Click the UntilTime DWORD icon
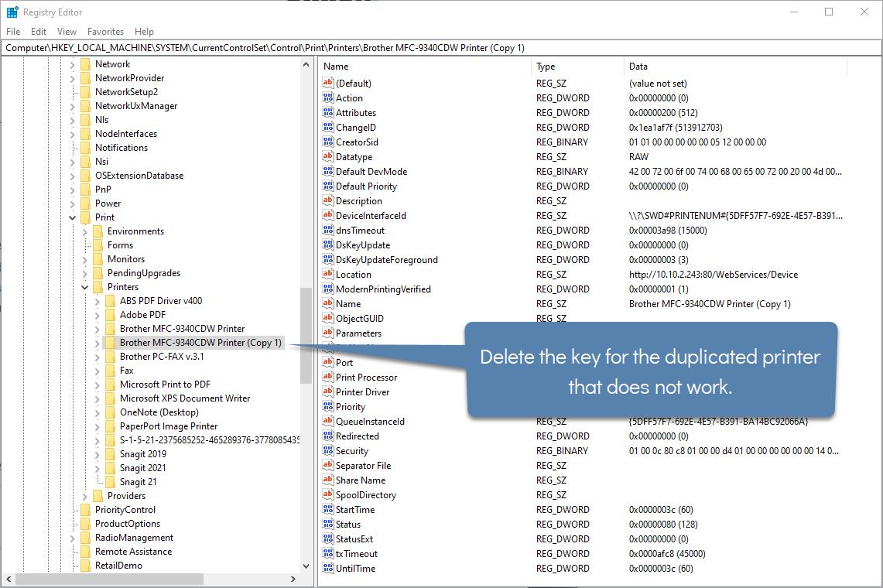Screen dimensions: 883x588 [x=328, y=569]
